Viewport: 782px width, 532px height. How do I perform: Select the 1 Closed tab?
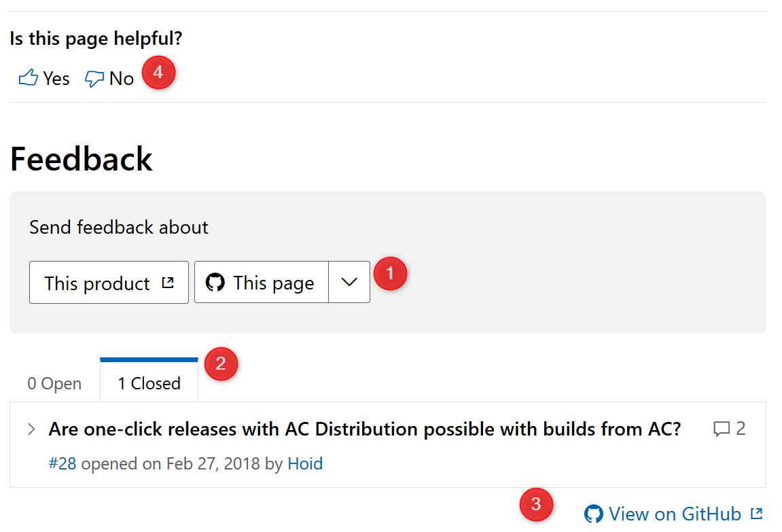point(148,383)
